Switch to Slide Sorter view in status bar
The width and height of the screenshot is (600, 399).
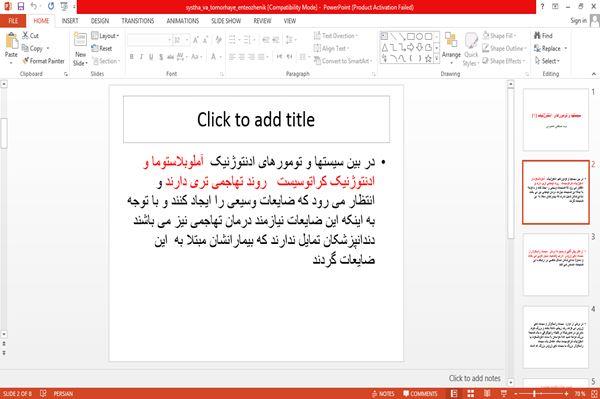pyautogui.click(x=471, y=394)
